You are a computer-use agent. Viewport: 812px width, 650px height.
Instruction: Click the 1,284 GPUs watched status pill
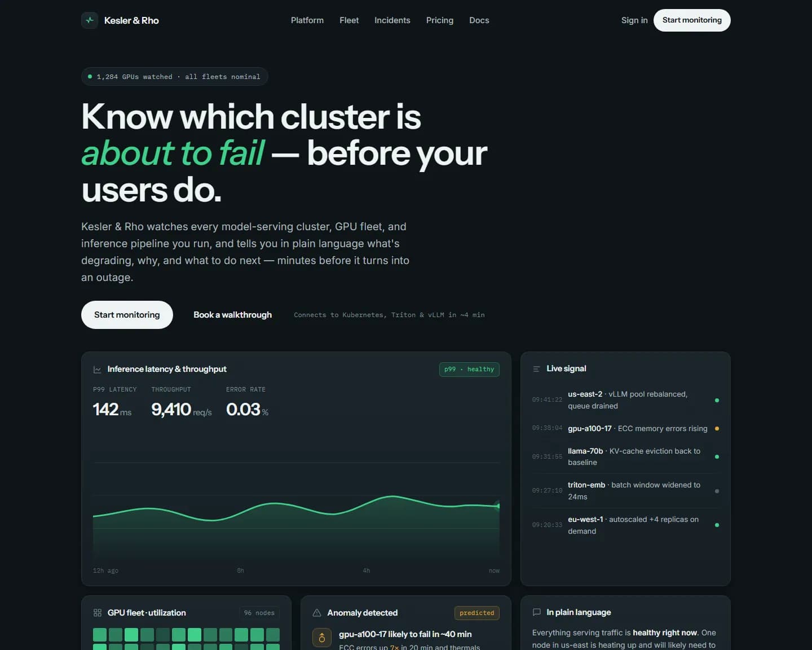tap(175, 77)
